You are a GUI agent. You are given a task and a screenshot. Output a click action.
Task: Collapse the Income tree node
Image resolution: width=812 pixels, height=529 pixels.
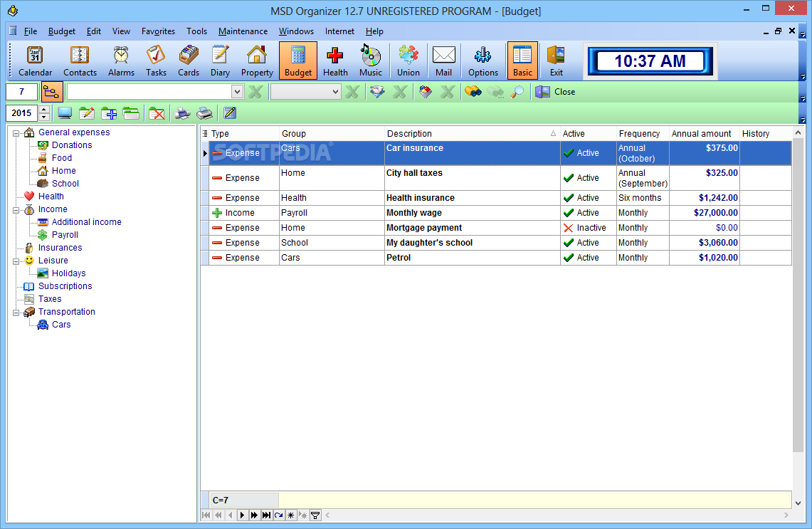16,210
